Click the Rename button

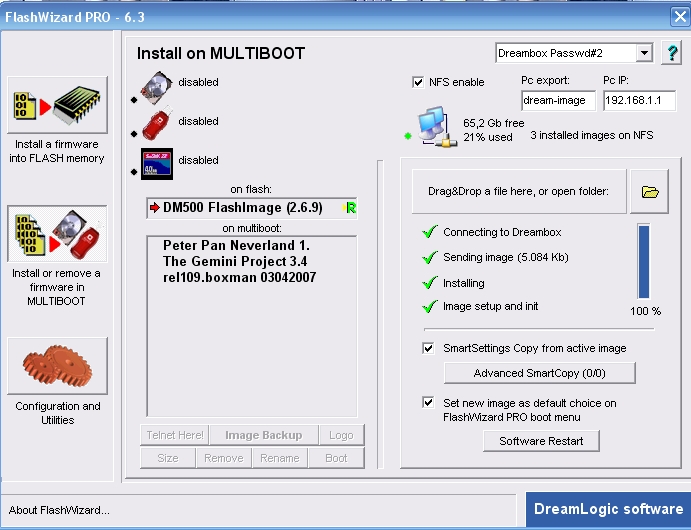point(280,458)
